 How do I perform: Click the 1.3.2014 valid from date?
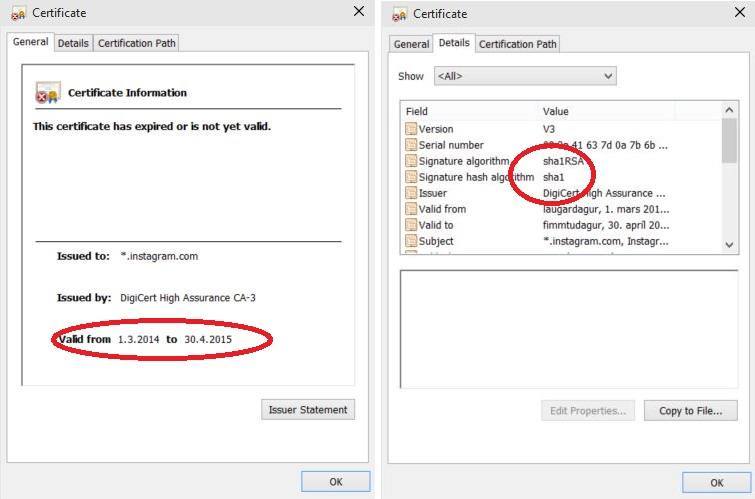click(139, 340)
